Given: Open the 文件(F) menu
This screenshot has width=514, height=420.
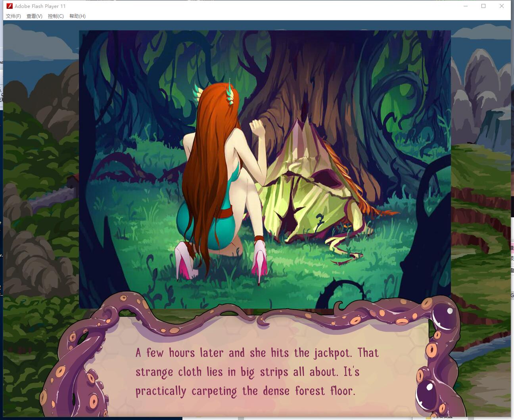Looking at the screenshot, I should tap(13, 16).
